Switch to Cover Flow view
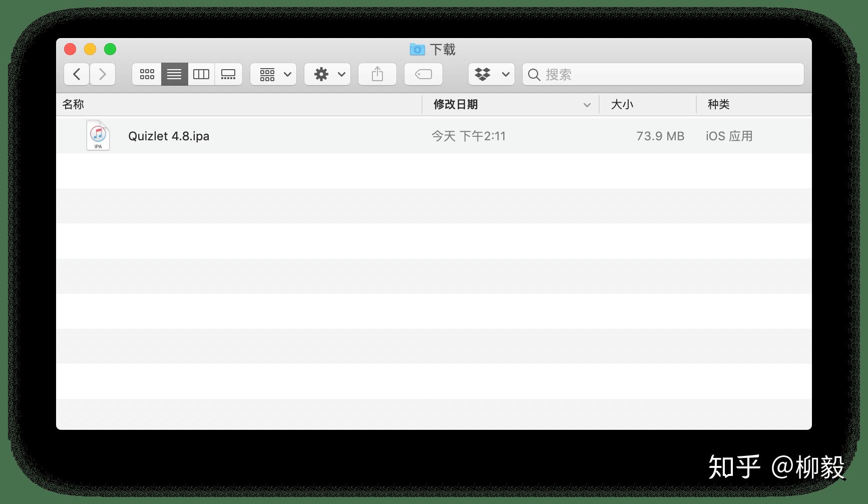Viewport: 868px width, 504px height. click(229, 74)
